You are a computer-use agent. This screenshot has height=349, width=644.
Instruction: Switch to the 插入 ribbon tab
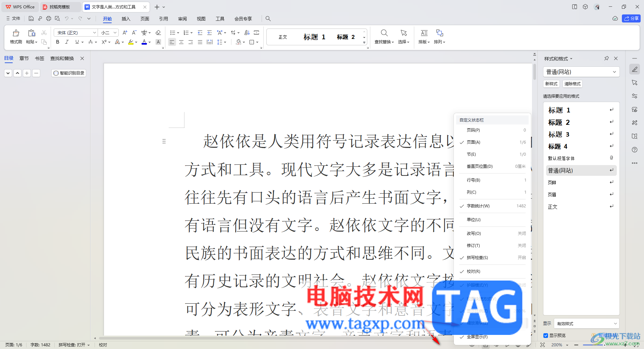[x=126, y=19]
